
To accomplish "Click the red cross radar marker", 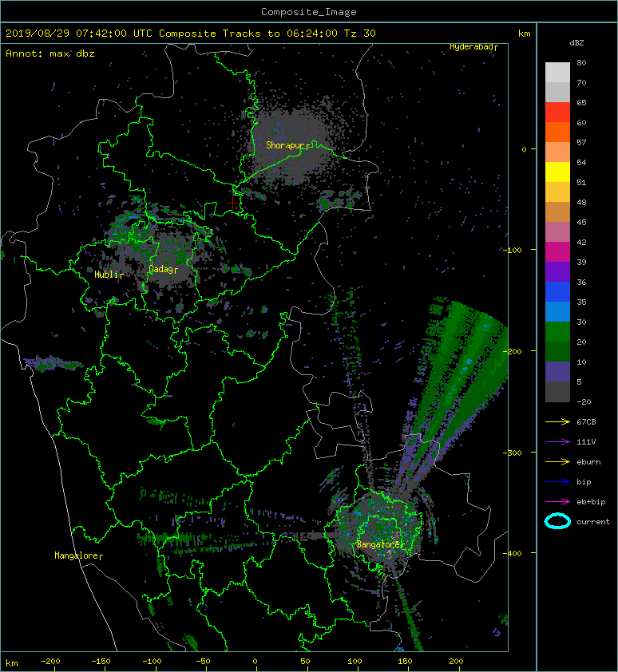I will [233, 204].
